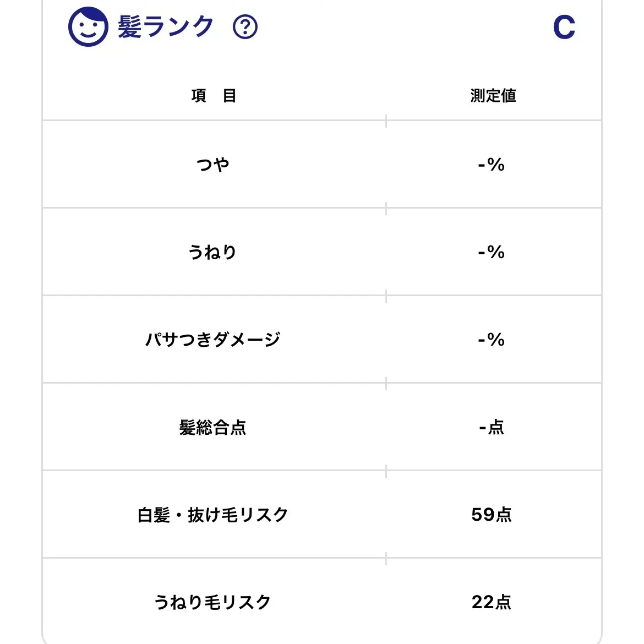Select the うねり row label
644x644 pixels.
coord(212,252)
